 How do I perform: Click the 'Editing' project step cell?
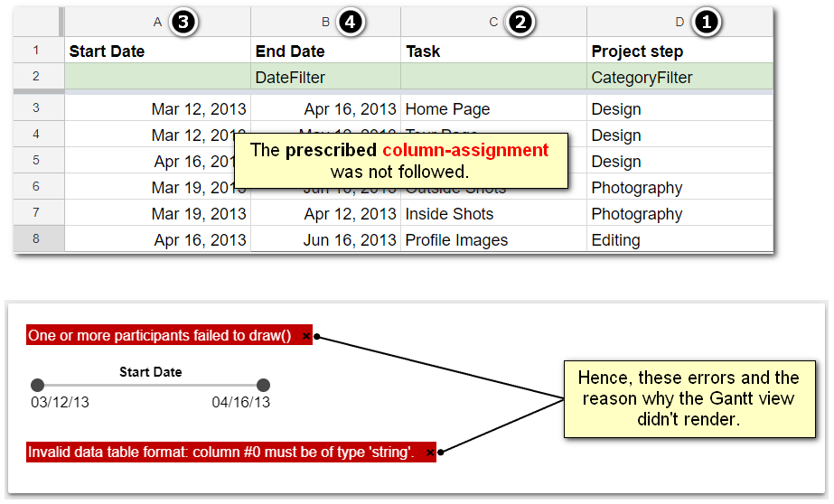pos(679,240)
